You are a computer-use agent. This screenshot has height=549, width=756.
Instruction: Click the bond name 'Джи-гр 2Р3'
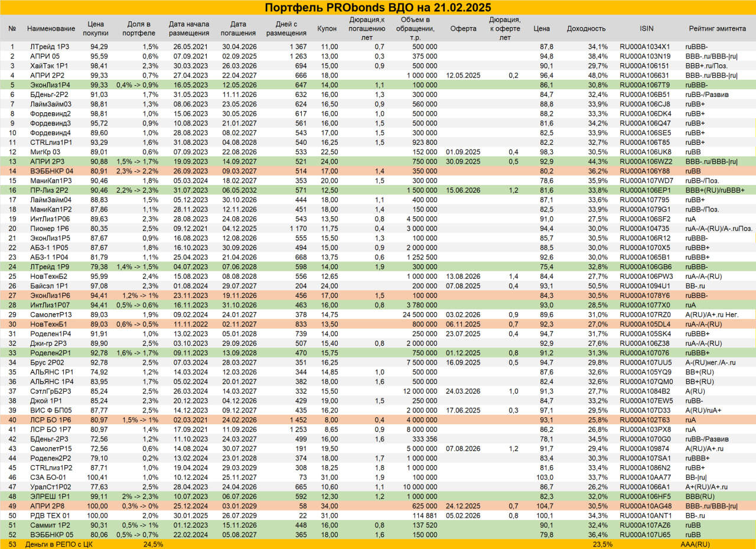point(48,343)
